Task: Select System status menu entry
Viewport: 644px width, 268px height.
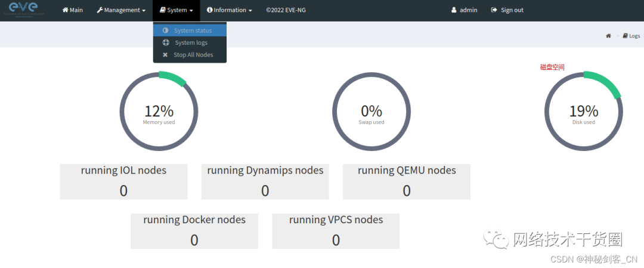Action: (193, 30)
